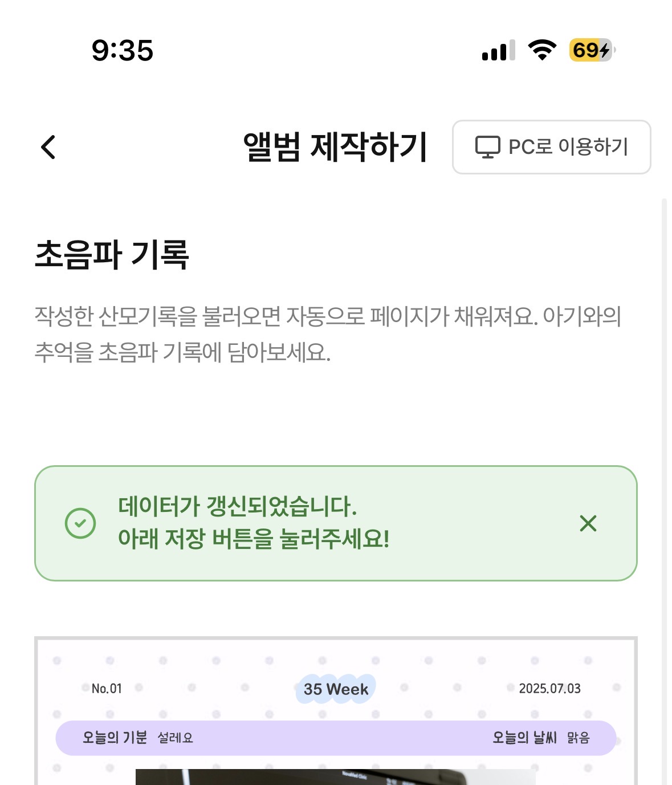Open the ultrasound photo thumbnail
672x785 pixels.
335,776
